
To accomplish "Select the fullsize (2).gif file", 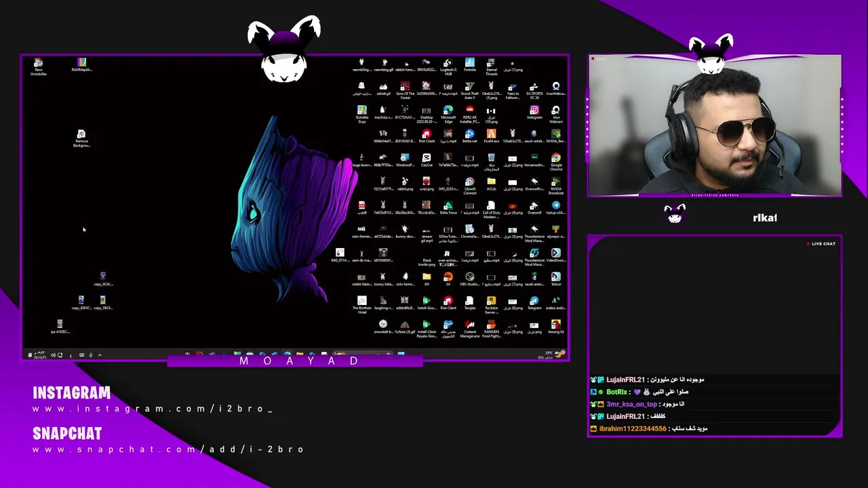I will (x=405, y=327).
